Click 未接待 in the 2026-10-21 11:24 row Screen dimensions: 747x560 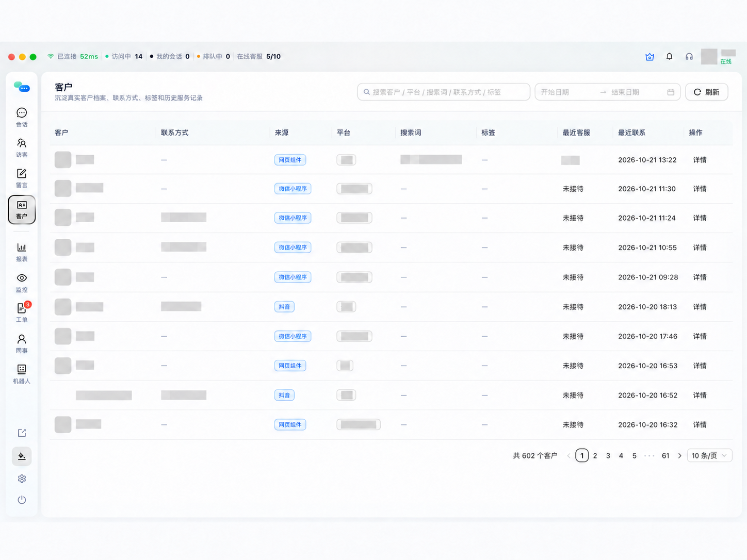point(573,218)
